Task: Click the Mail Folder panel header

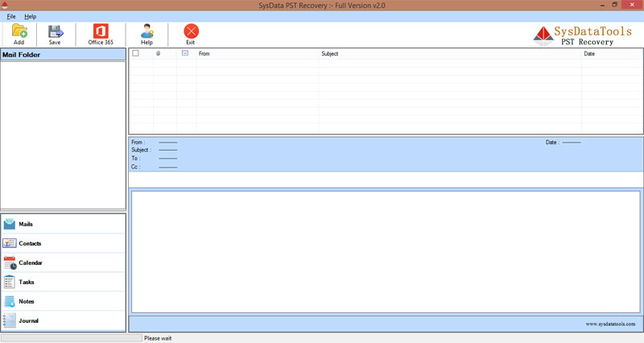Action: [64, 55]
